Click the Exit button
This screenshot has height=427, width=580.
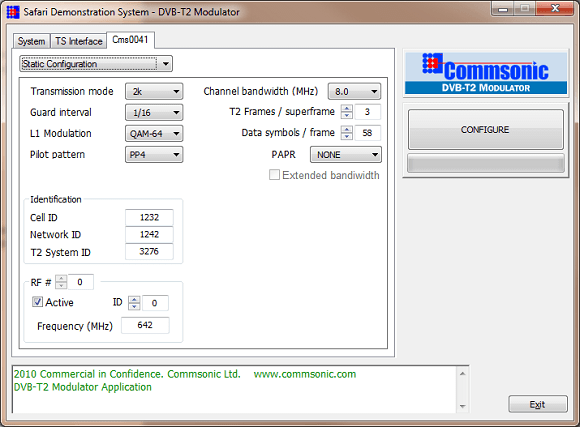[537, 404]
